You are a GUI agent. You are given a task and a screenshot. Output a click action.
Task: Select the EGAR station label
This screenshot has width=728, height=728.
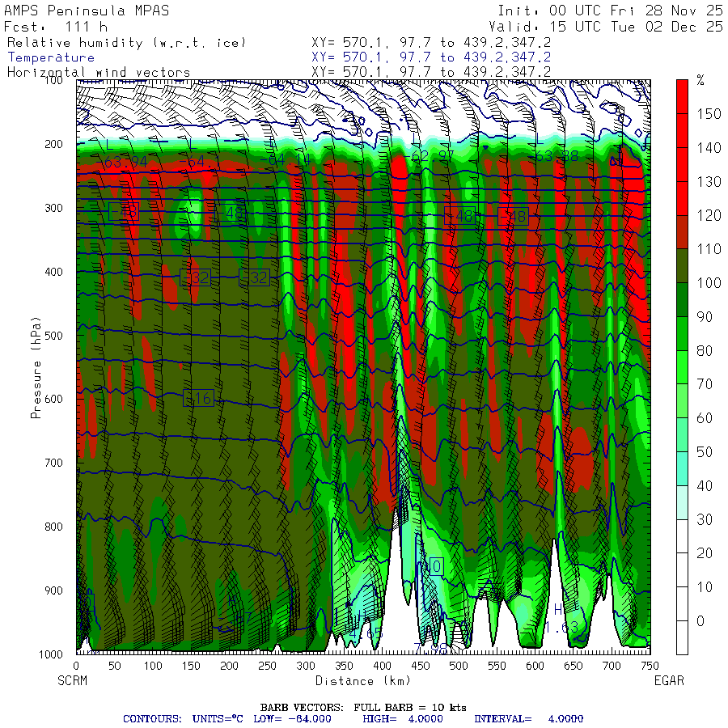tap(669, 680)
